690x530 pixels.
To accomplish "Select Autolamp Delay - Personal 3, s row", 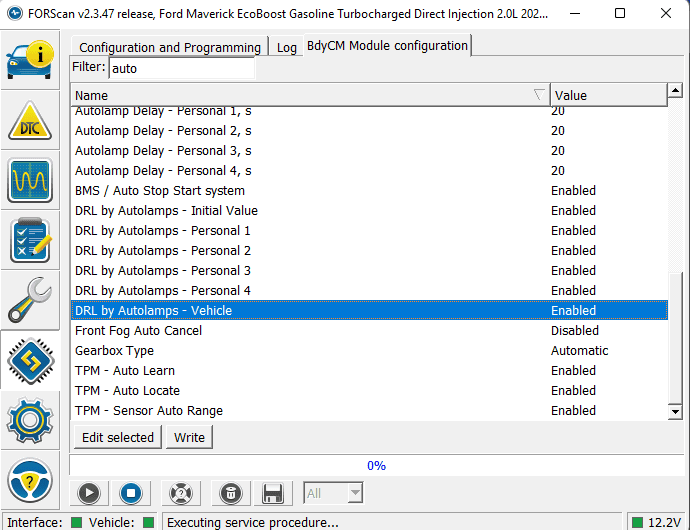I will coord(369,151).
